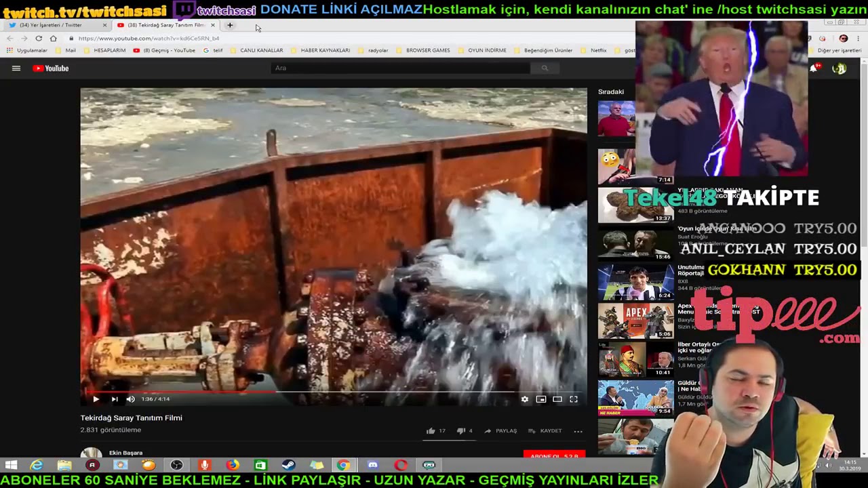868x488 pixels.
Task: Open Geçmiş - YouTube bookmark
Action: click(165, 50)
